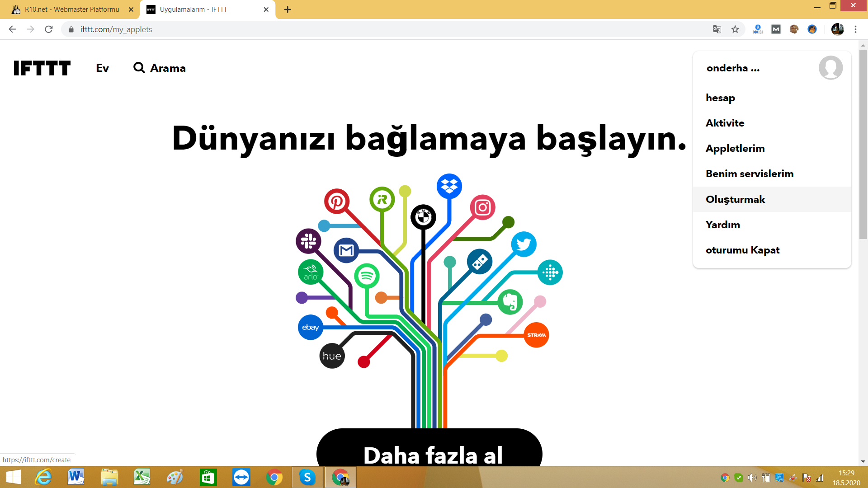Open the Chrome three-dot menu
Image resolution: width=868 pixels, height=488 pixels.
pos(855,29)
